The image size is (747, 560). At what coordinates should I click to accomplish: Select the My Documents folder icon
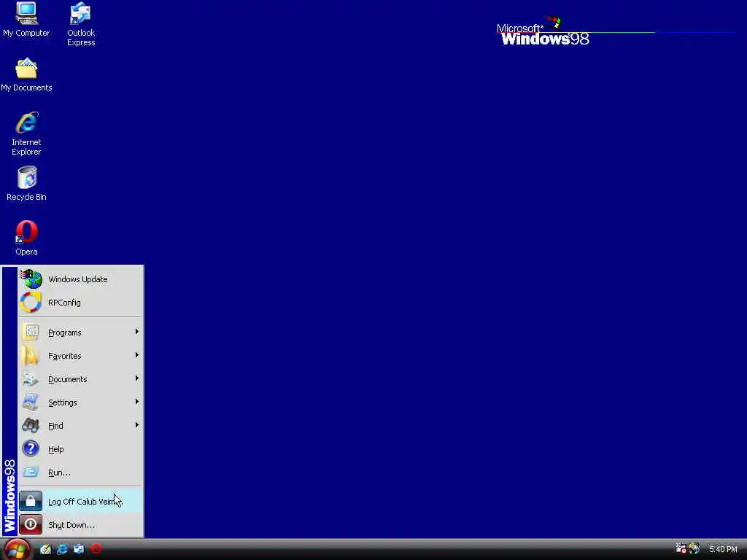point(26,74)
